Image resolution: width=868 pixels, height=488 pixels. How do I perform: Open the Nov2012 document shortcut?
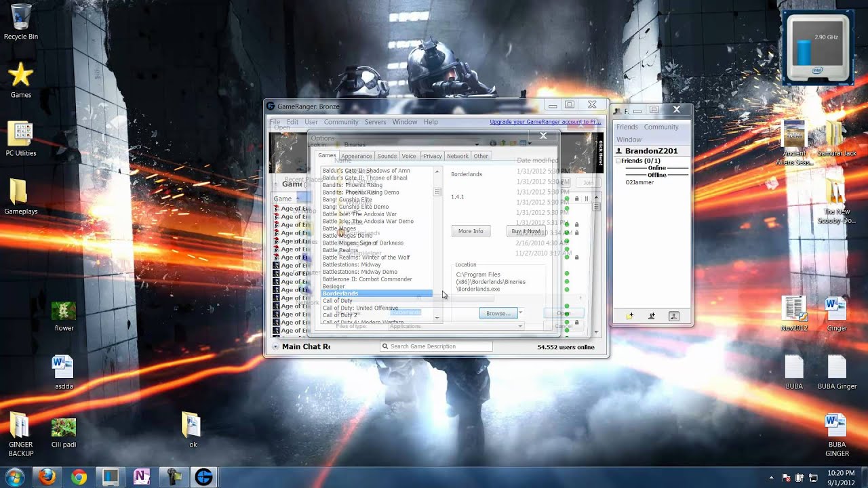pos(793,314)
